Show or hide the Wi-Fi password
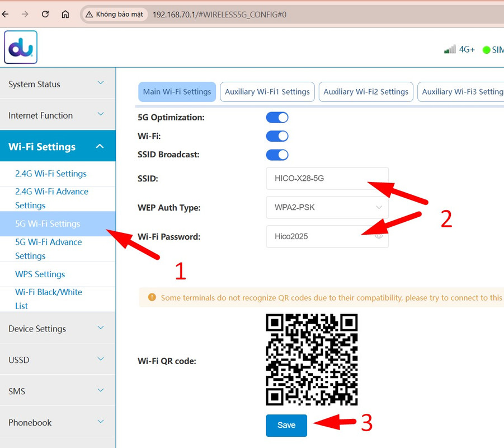504x448 pixels. 379,236
